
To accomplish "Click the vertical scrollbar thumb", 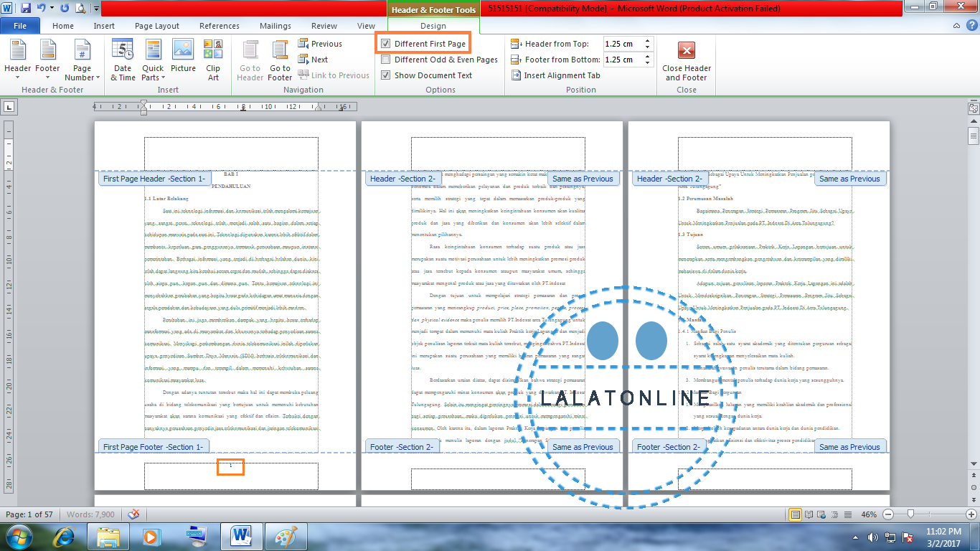I will click(x=974, y=136).
